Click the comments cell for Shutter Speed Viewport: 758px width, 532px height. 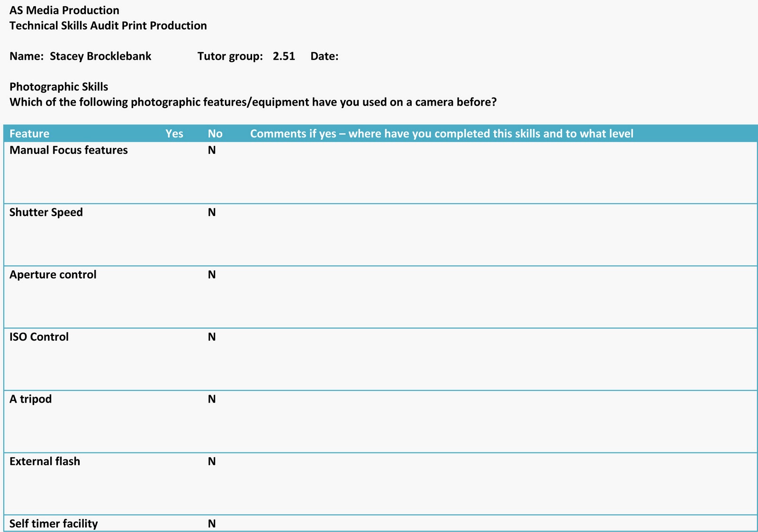pyautogui.click(x=501, y=235)
